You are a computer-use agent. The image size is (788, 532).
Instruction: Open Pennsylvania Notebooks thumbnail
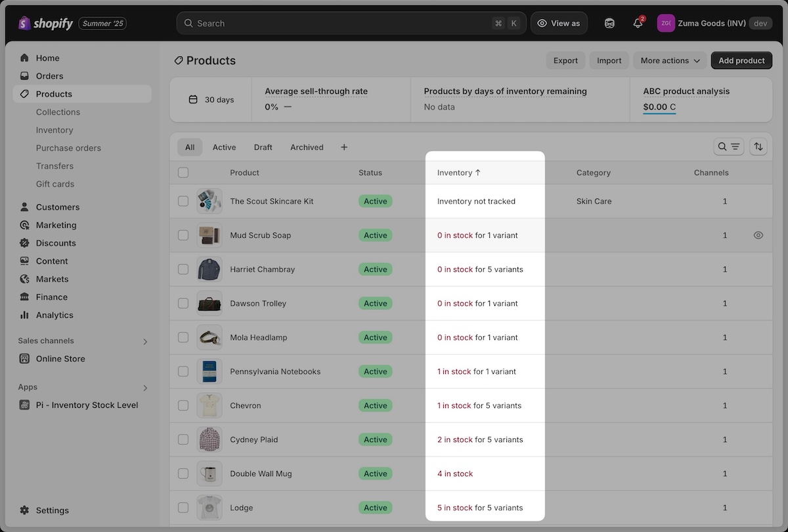[x=209, y=372]
